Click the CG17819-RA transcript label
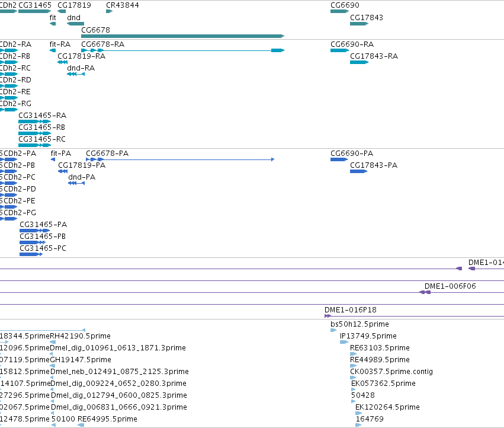 coord(81,56)
